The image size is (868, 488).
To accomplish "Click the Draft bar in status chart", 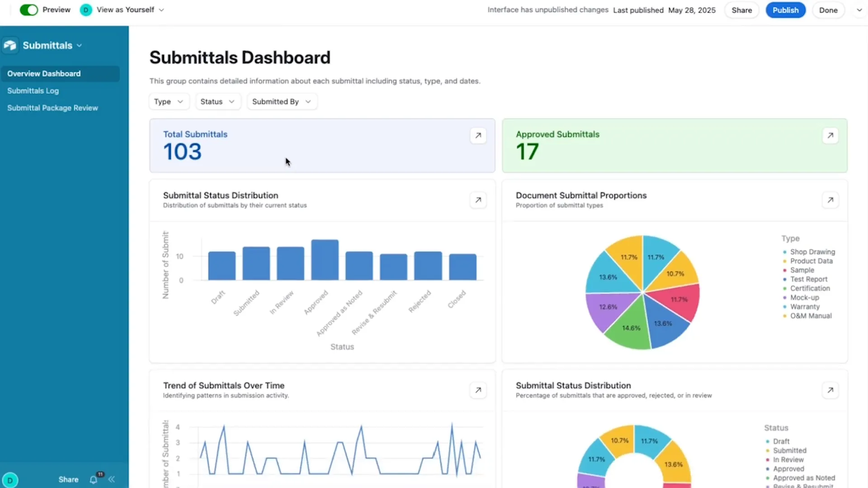I will [222, 266].
